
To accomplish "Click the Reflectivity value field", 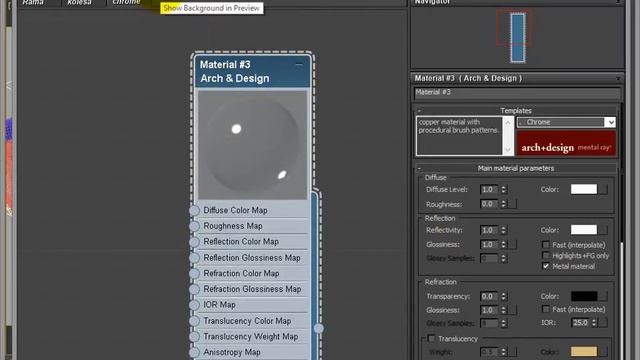I will [489, 230].
